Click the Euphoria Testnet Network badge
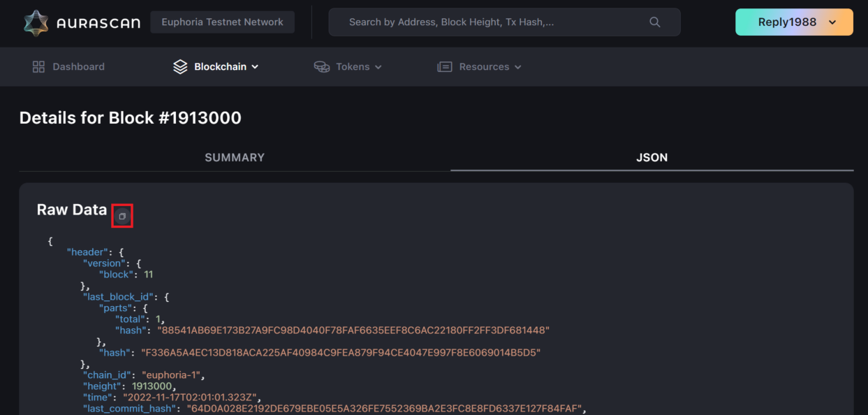Viewport: 868px width, 415px height. click(222, 22)
